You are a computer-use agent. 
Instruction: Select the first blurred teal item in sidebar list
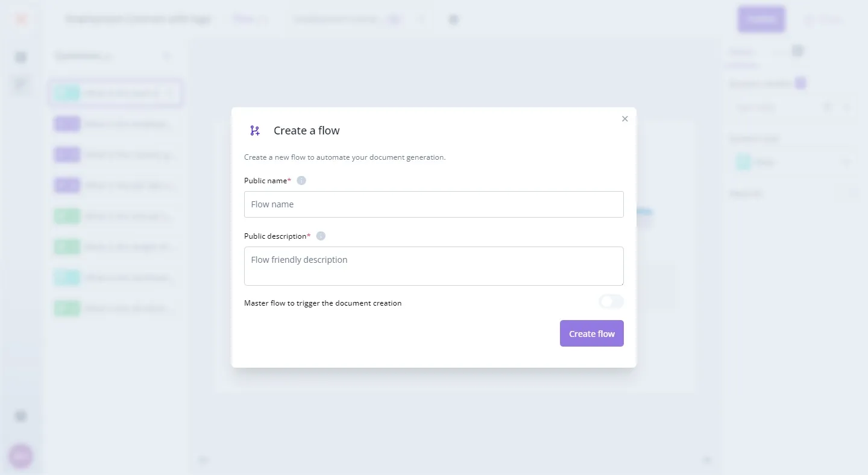pos(115,93)
